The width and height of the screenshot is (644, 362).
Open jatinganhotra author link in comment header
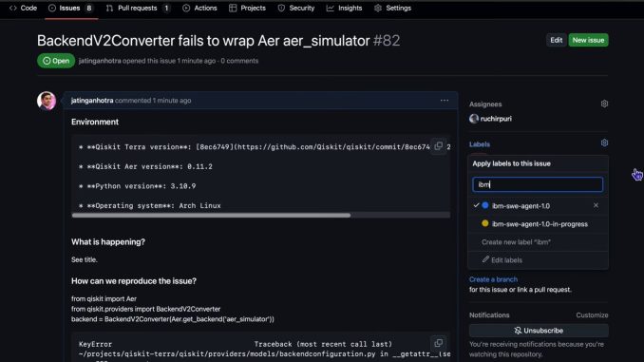point(92,101)
